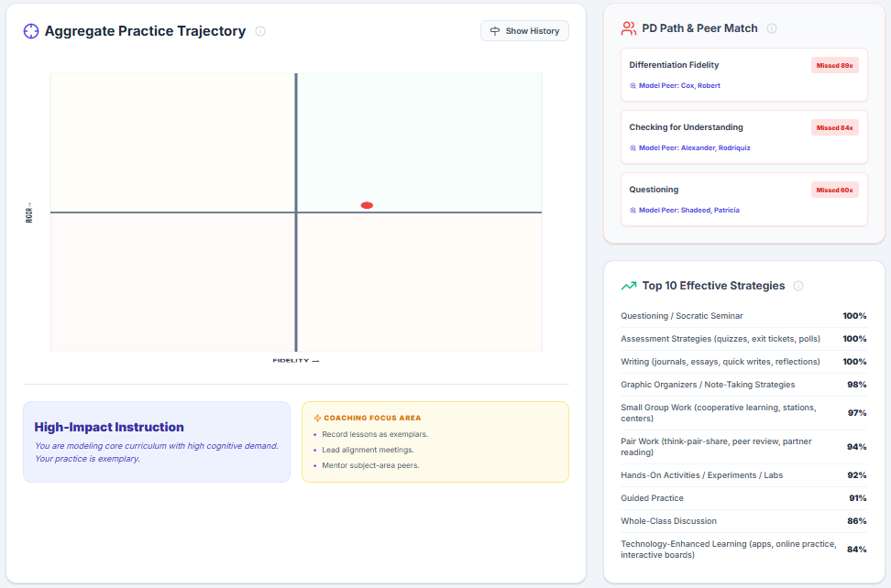Image resolution: width=891 pixels, height=588 pixels.
Task: Click the High-Impact Instruction heading
Action: [x=109, y=427]
